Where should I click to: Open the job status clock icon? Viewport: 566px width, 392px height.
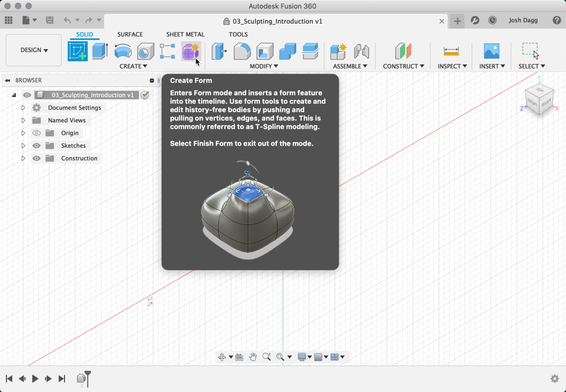point(493,20)
